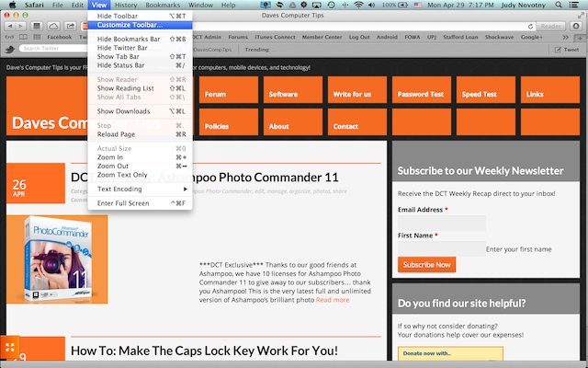Viewport: 588px width, 368px height.
Task: Show all bookmarks via the book icon
Action: click(x=23, y=37)
